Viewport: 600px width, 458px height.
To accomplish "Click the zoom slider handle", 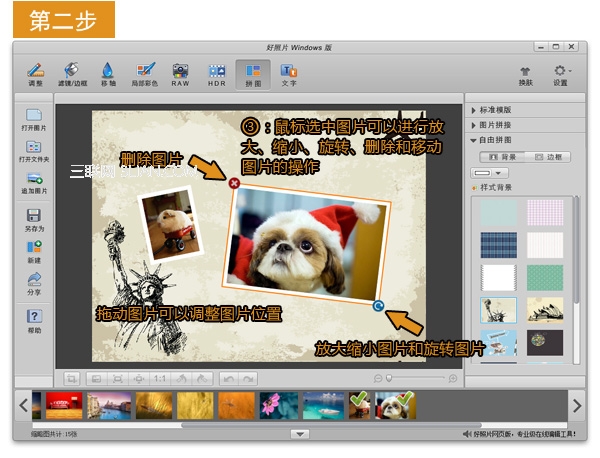I will click(389, 378).
